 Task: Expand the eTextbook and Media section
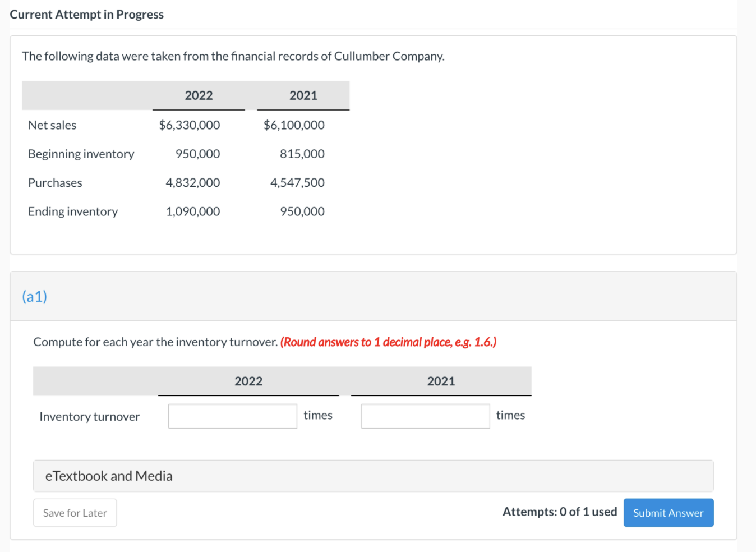[108, 476]
